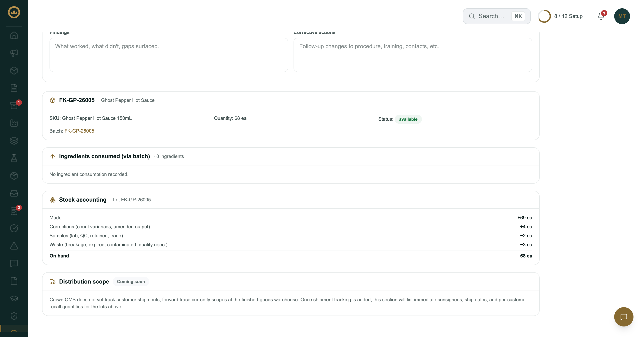Viewport: 644px width, 337px height.
Task: Open the FK-GP-26005 batch link
Action: [79, 131]
